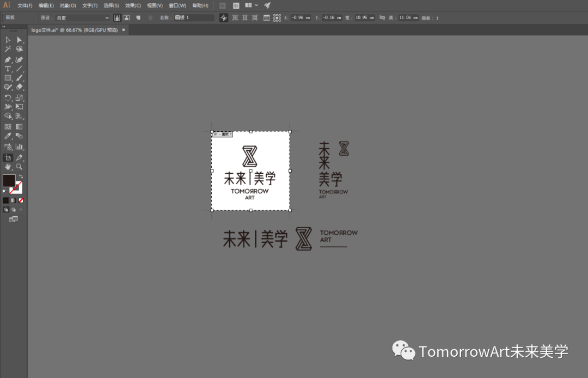Click the dark Fill color swatch
The height and width of the screenshot is (378, 588).
coord(9,180)
